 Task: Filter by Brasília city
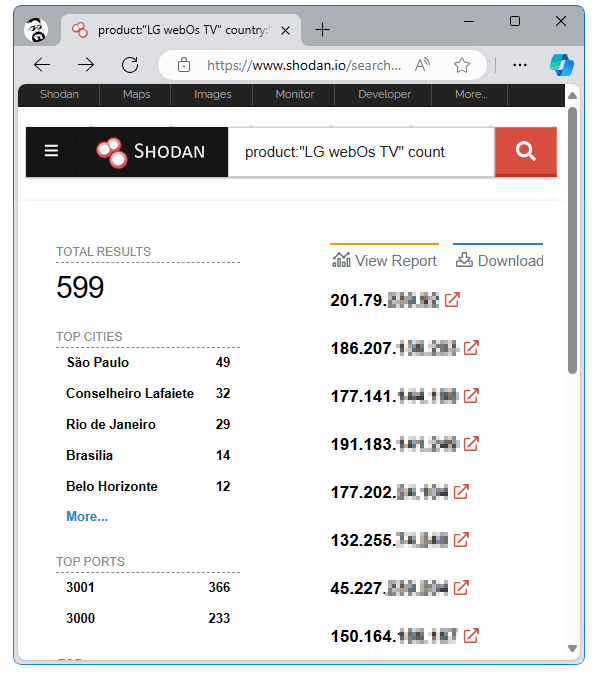(90, 455)
